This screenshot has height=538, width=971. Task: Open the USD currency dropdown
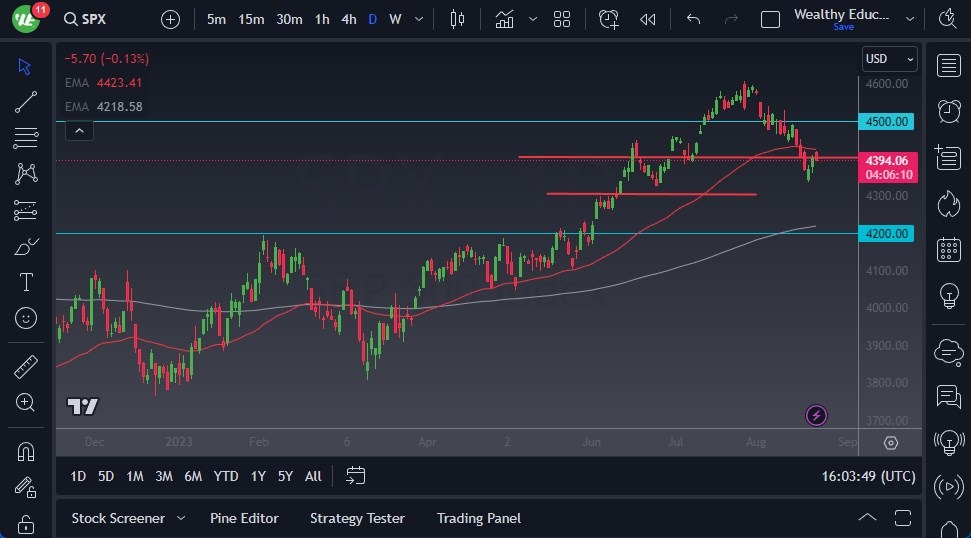pyautogui.click(x=889, y=59)
